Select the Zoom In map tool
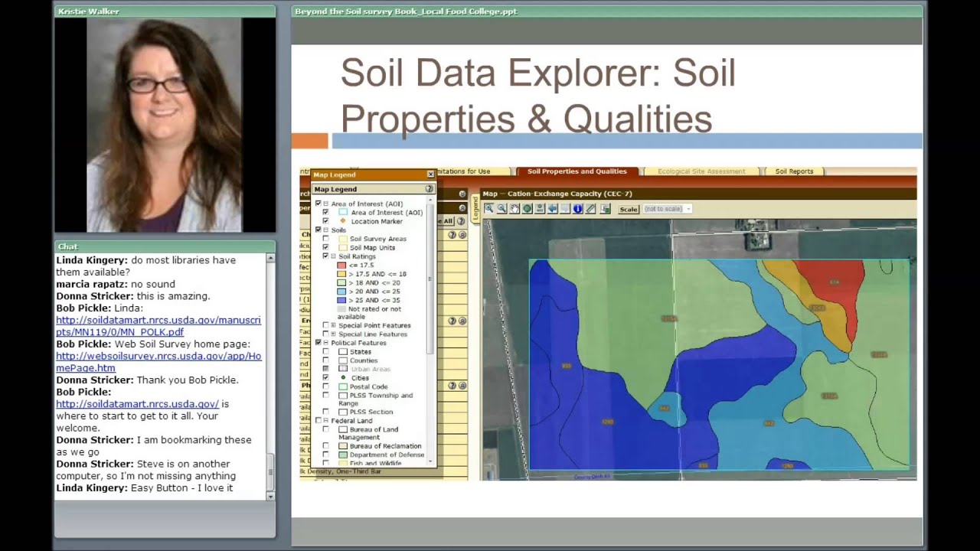The image size is (980, 551). (489, 209)
